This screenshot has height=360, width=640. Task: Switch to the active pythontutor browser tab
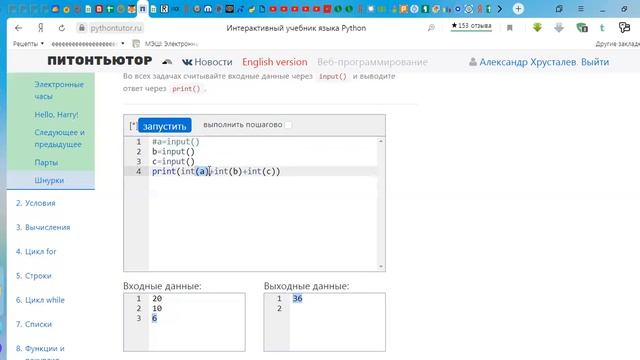pos(142,9)
